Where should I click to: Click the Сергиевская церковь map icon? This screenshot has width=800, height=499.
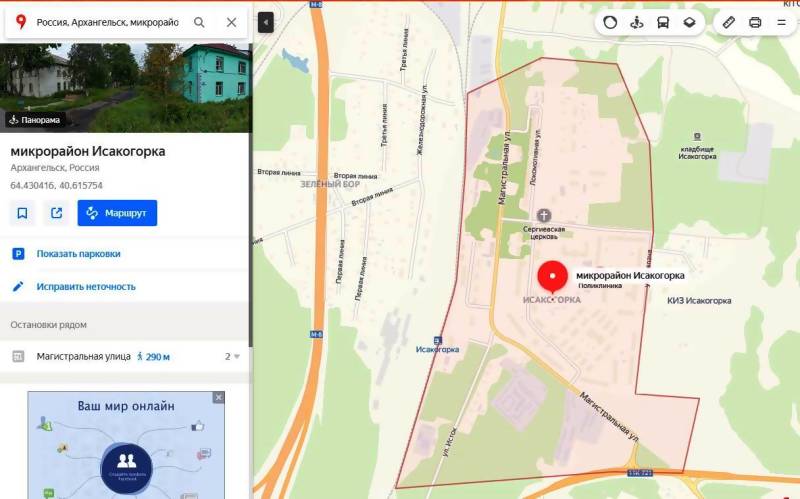point(544,215)
